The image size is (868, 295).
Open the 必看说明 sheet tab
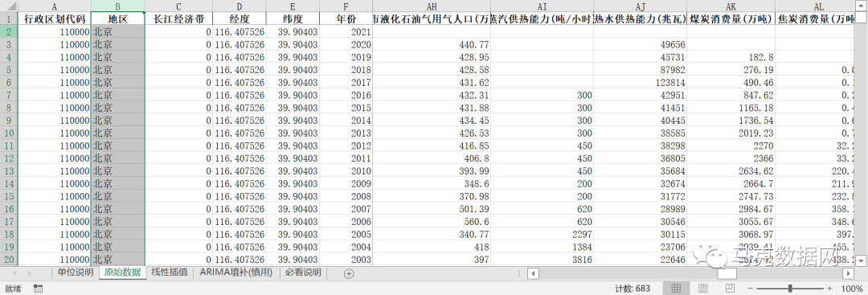click(x=303, y=272)
